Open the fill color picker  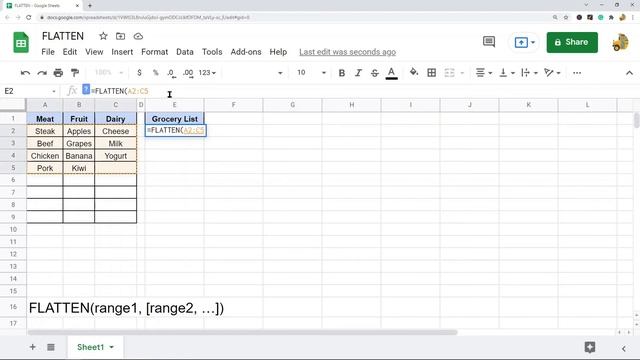click(414, 73)
